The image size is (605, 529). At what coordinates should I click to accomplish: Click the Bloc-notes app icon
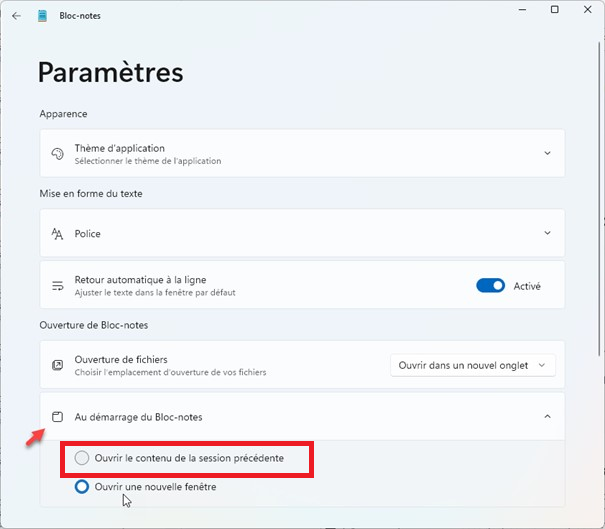pos(42,16)
